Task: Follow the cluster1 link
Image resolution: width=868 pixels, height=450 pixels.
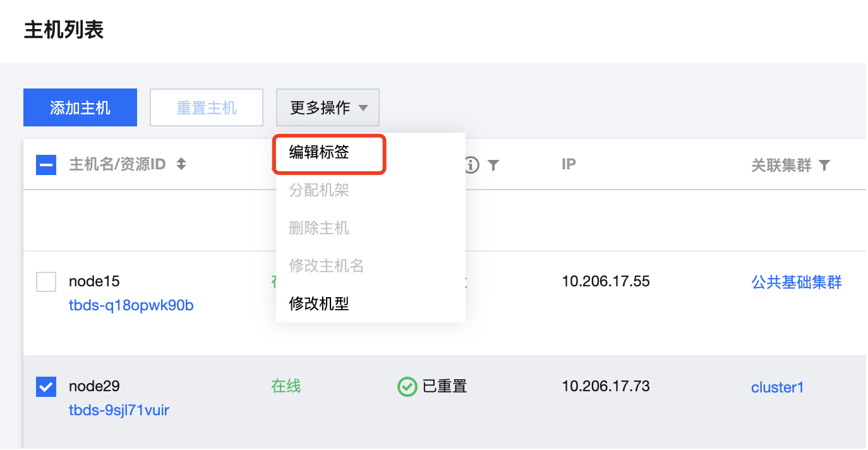Action: click(777, 387)
